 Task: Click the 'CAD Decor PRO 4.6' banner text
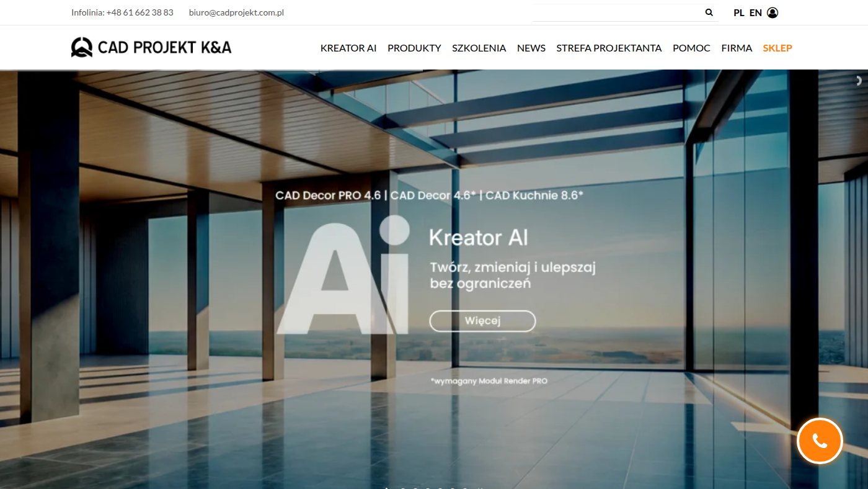pyautogui.click(x=328, y=195)
